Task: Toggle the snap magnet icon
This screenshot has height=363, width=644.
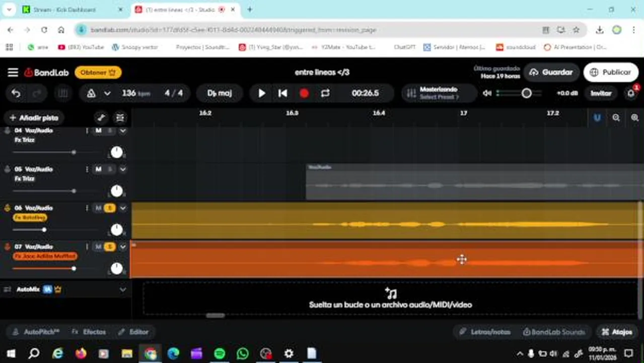Action: [x=597, y=117]
